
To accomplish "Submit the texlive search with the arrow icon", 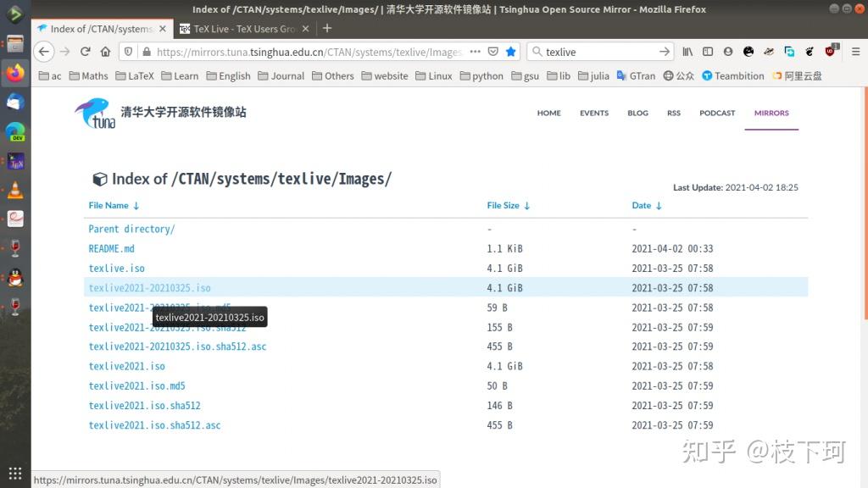I will 664,52.
